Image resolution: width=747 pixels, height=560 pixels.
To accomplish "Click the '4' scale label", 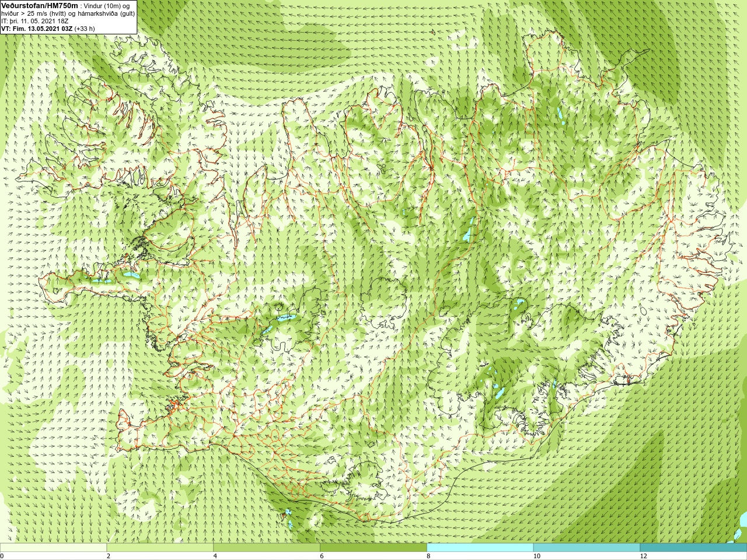I will coord(215,556).
